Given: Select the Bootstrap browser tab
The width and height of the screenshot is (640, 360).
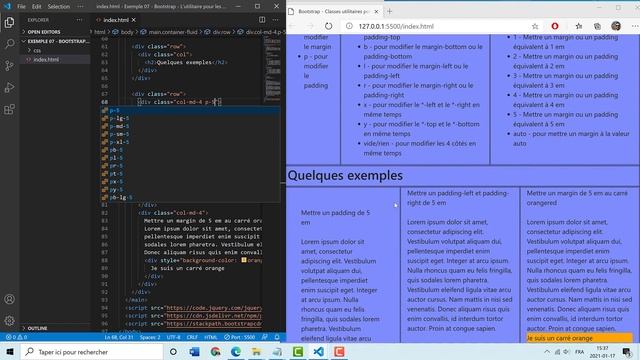Looking at the screenshot, I should 334,11.
